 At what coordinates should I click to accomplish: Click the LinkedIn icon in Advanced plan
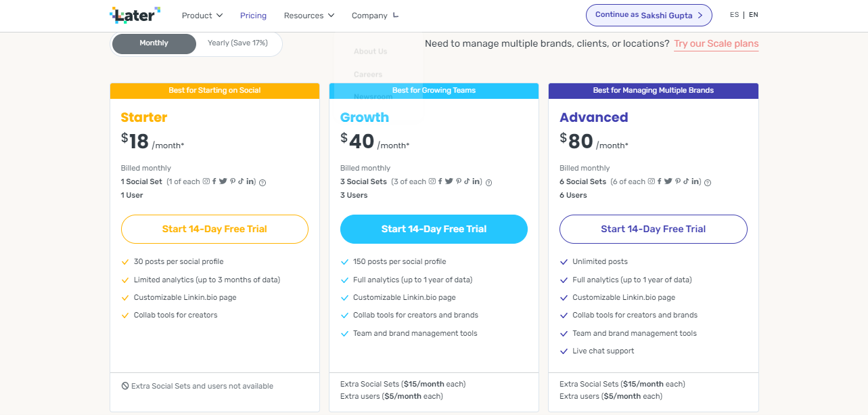tap(696, 181)
